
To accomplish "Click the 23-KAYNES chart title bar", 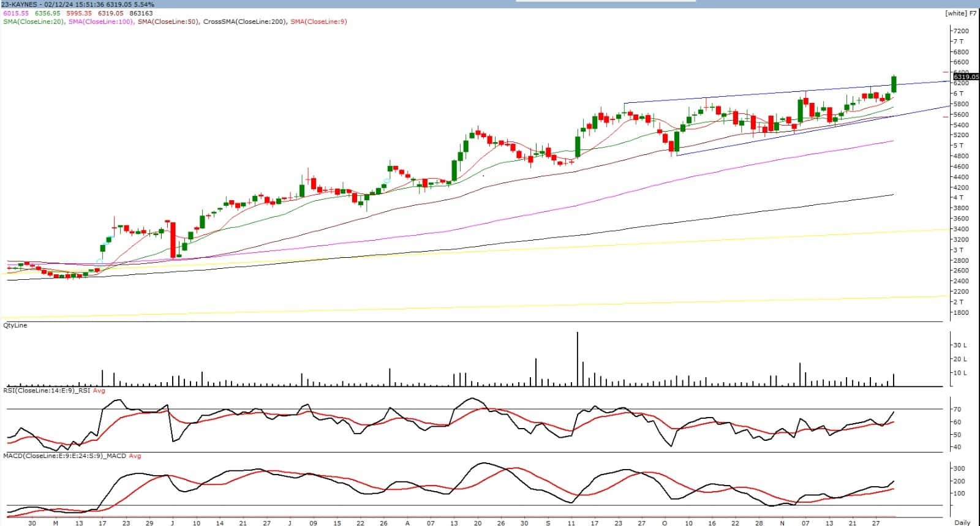I will [x=20, y=4].
